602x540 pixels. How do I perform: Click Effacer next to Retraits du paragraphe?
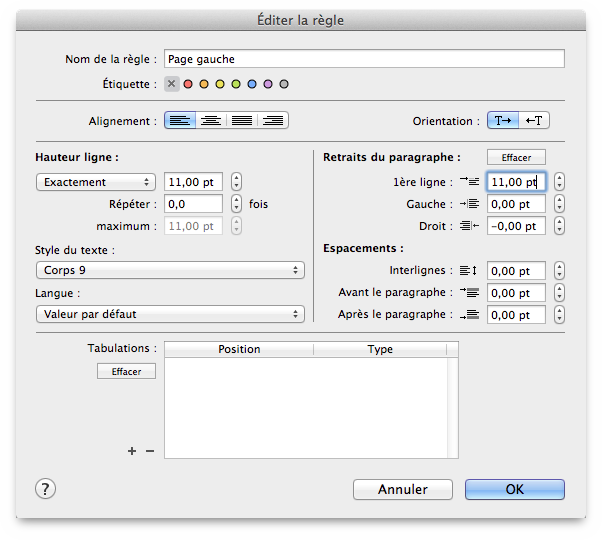click(x=516, y=157)
